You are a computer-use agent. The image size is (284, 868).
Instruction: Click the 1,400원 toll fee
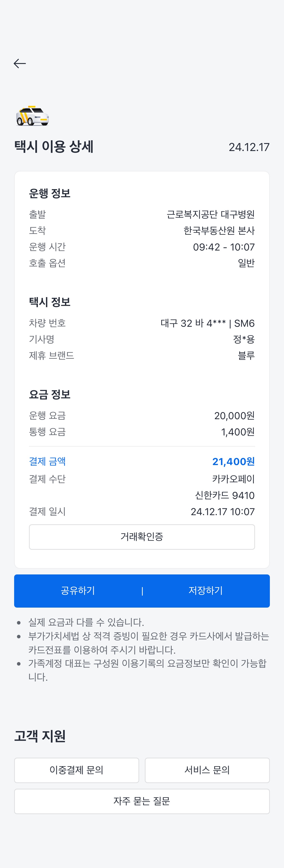pyautogui.click(x=237, y=432)
